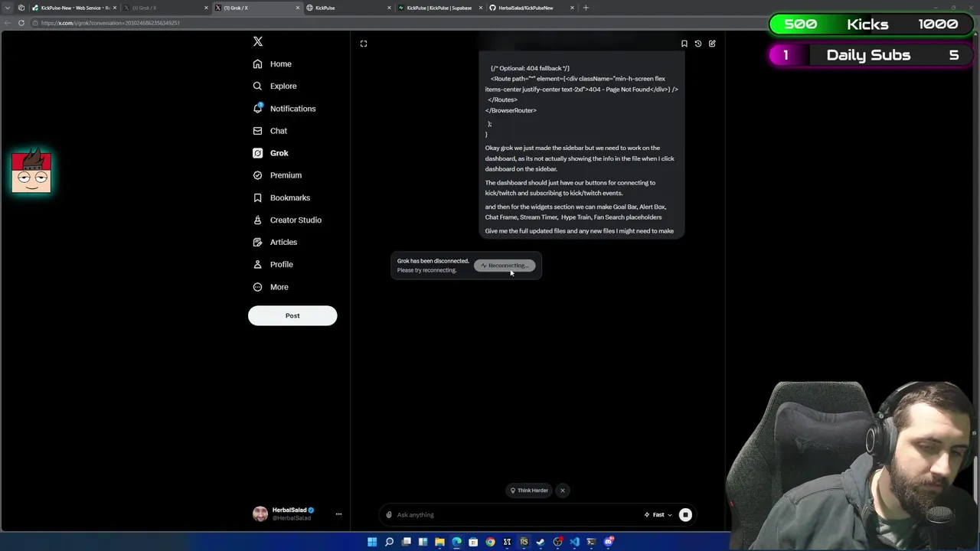Open Home from the sidebar
The height and width of the screenshot is (551, 980).
tap(273, 64)
